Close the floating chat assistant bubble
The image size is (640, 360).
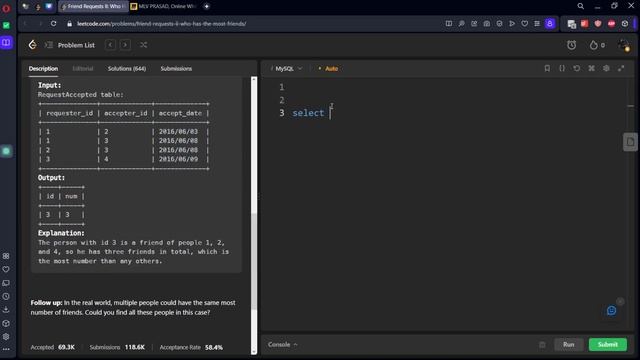click(x=620, y=302)
